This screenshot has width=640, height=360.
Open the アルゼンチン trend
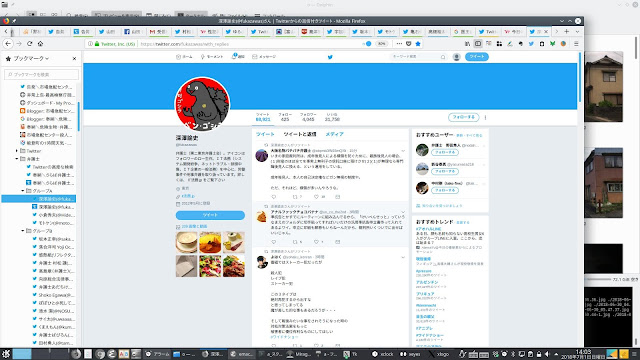[x=427, y=282]
